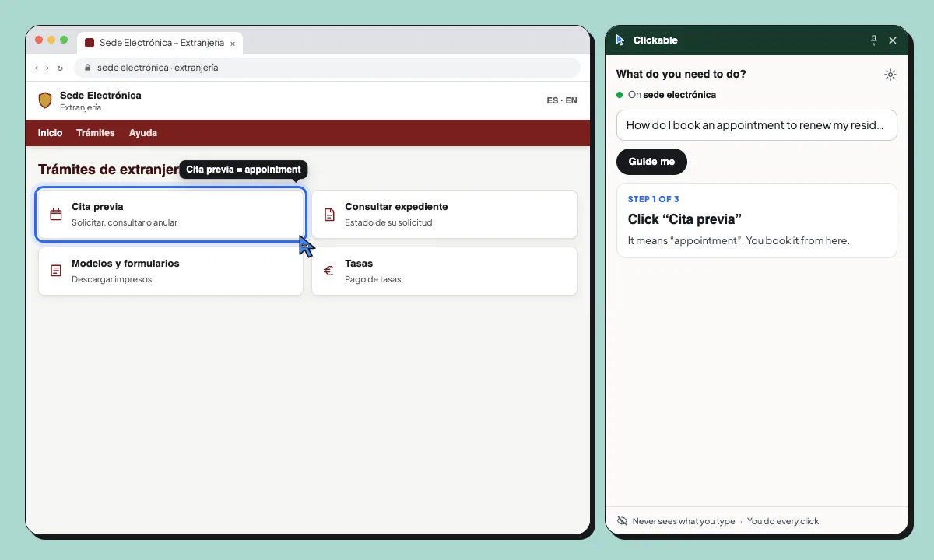The image size is (934, 560).
Task: Open the Consultar expediente card
Action: click(444, 215)
